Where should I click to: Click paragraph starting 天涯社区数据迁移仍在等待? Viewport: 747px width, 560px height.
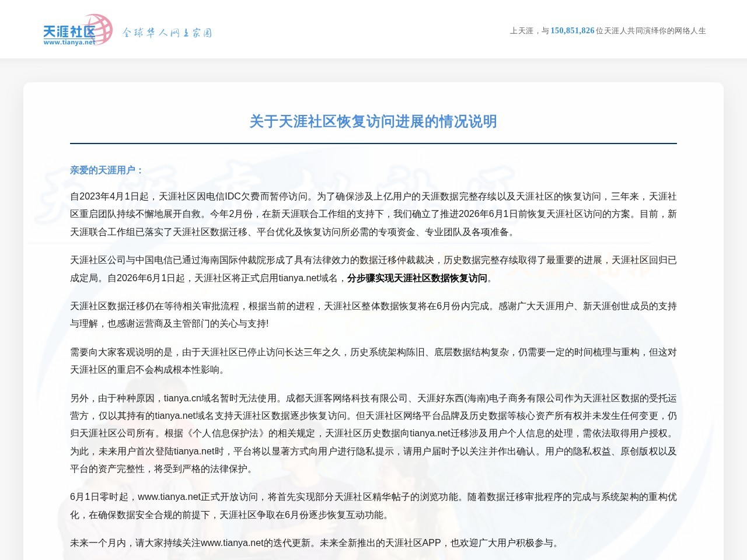(373, 315)
